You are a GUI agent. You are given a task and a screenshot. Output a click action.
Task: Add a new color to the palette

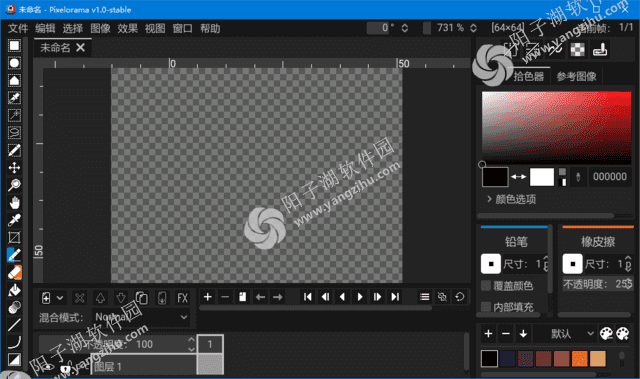click(488, 334)
